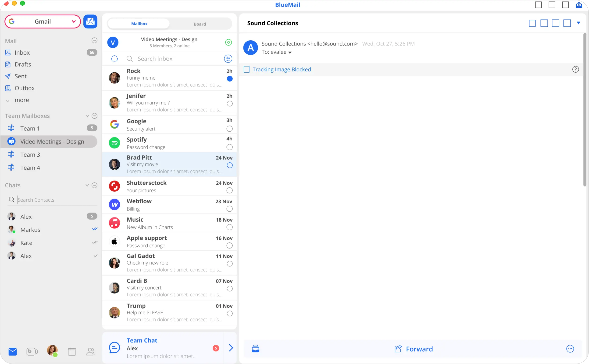Open Team Chat with arrow button
The width and height of the screenshot is (589, 364).
(231, 348)
